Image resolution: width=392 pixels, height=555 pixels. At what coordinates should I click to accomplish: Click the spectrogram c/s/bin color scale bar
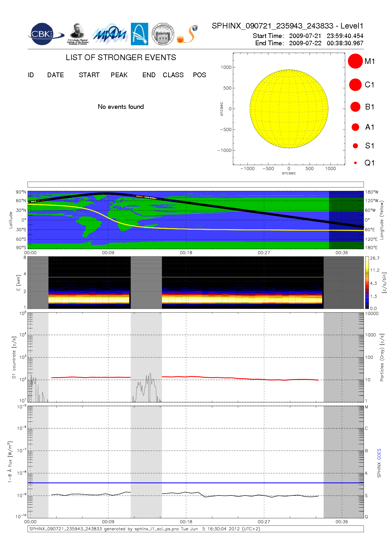pos(367,283)
